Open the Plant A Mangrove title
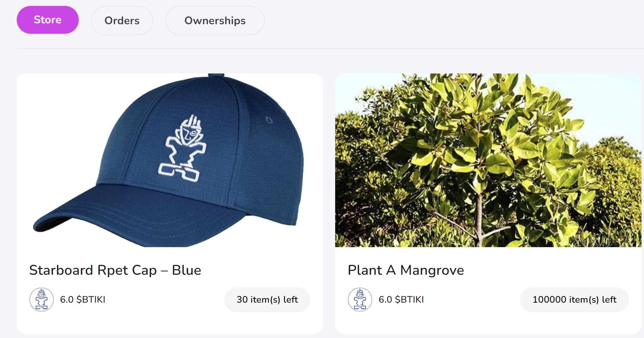The image size is (644, 338). (x=406, y=270)
